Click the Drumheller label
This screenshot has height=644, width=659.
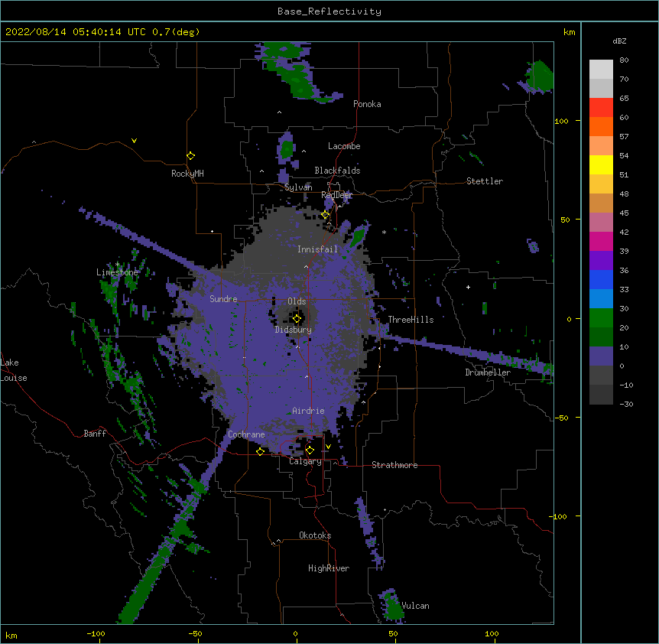click(x=488, y=372)
